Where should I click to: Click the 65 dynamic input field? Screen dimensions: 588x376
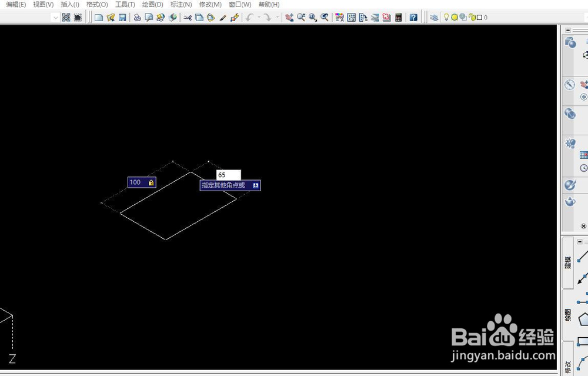(x=229, y=175)
